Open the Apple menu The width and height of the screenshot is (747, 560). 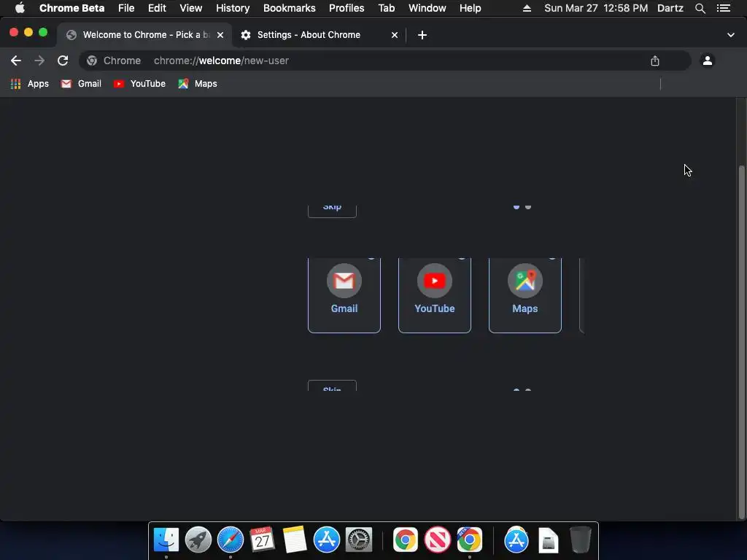[x=20, y=8]
